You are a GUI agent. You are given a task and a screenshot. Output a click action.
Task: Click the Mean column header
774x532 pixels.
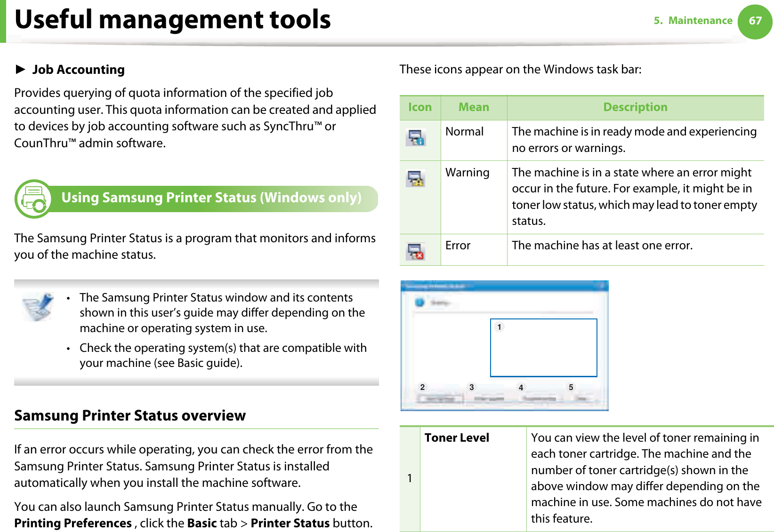pyautogui.click(x=474, y=107)
